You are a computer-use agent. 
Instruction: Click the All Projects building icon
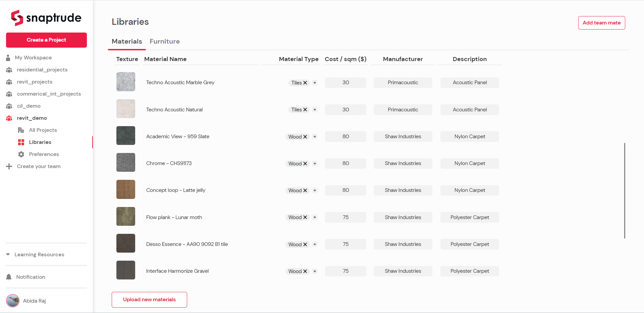21,130
